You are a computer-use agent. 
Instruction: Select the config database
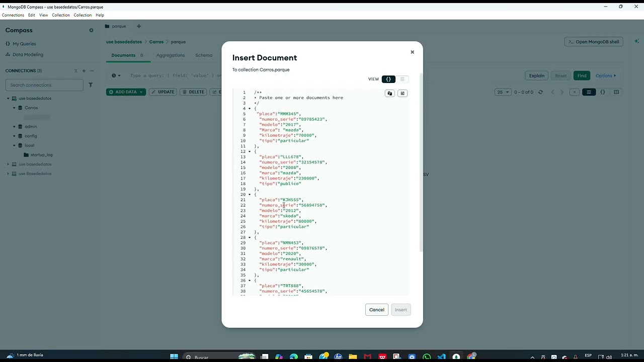[31, 136]
